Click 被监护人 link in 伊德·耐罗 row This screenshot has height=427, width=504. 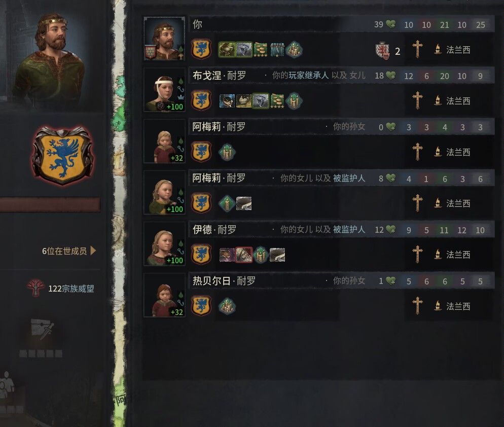pos(349,229)
